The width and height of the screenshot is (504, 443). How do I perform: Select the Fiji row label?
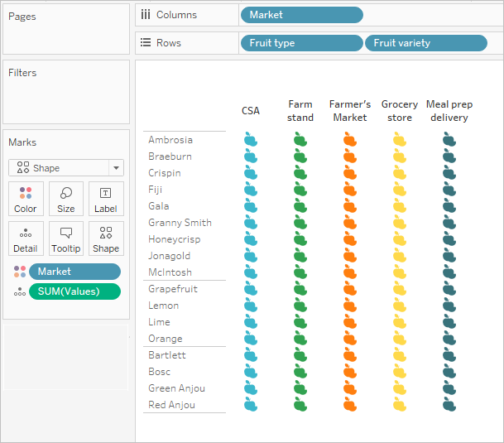tap(156, 190)
